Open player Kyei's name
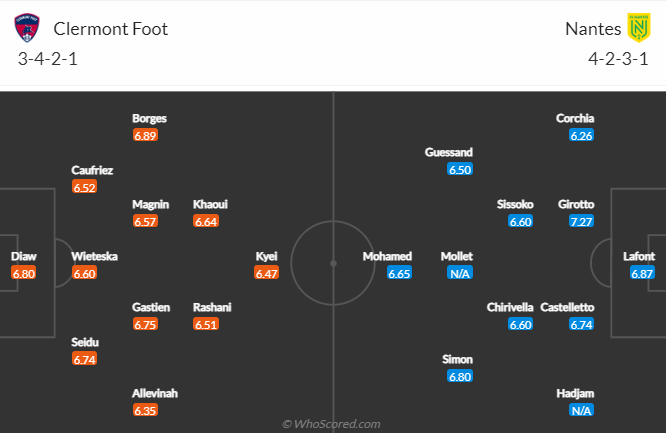 pos(266,256)
